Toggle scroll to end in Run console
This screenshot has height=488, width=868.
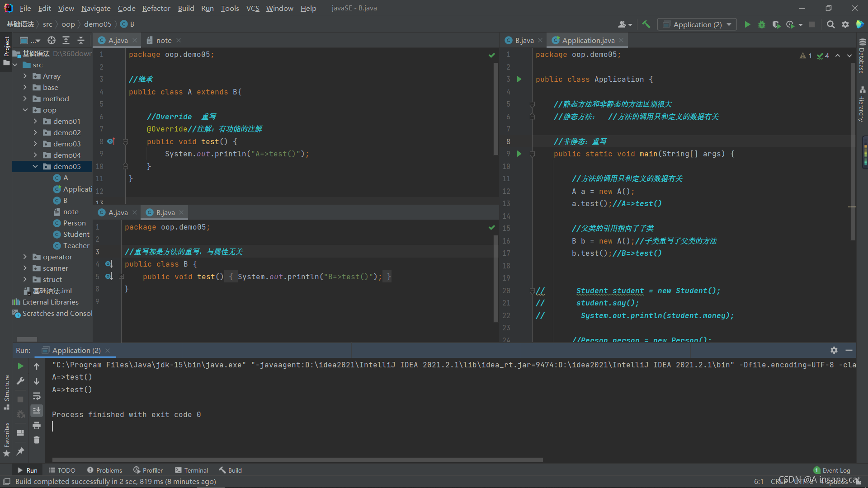[37, 410]
